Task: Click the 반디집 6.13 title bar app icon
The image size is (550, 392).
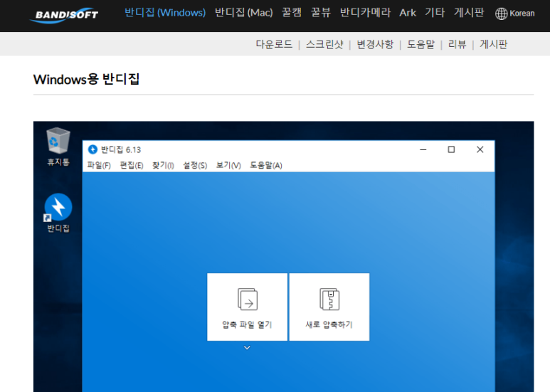Action: pos(92,149)
